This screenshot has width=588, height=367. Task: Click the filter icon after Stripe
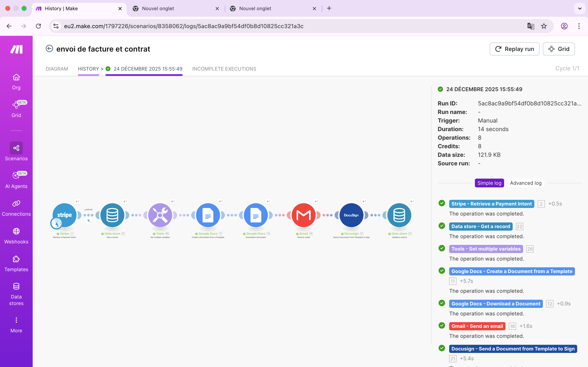[x=89, y=221]
